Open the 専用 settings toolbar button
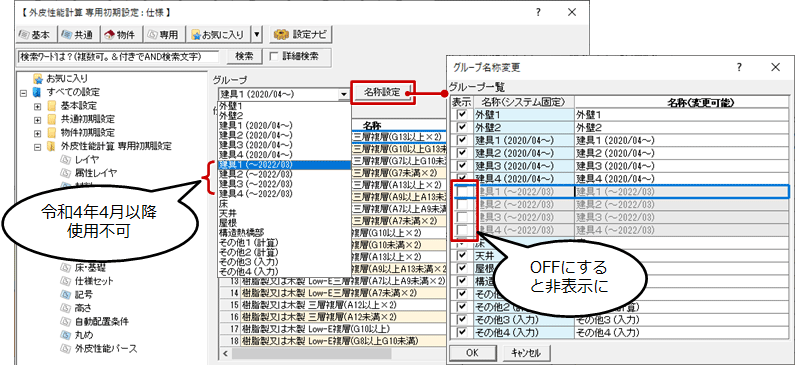The width and height of the screenshot is (795, 365). (x=163, y=35)
